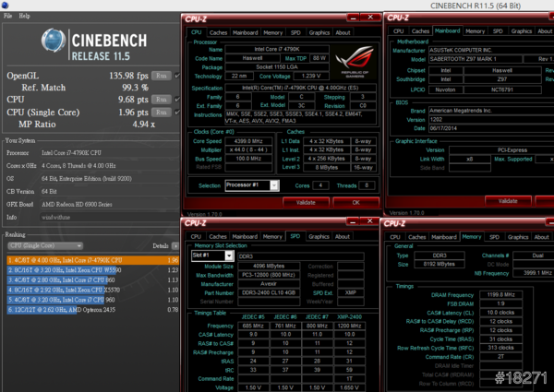554x392 pixels.
Task: Switch to Mainboard tab in top-left CPU-Z
Action: coord(246,32)
